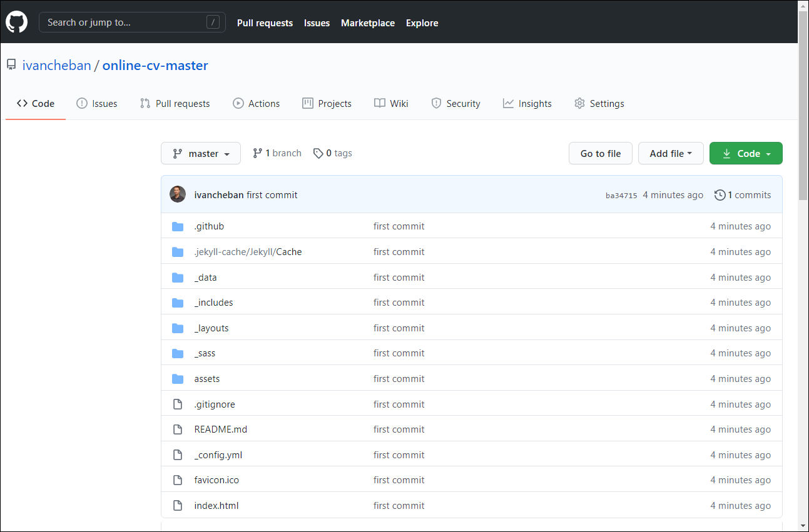This screenshot has width=809, height=532.
Task: Open the _data folder
Action: click(206, 278)
